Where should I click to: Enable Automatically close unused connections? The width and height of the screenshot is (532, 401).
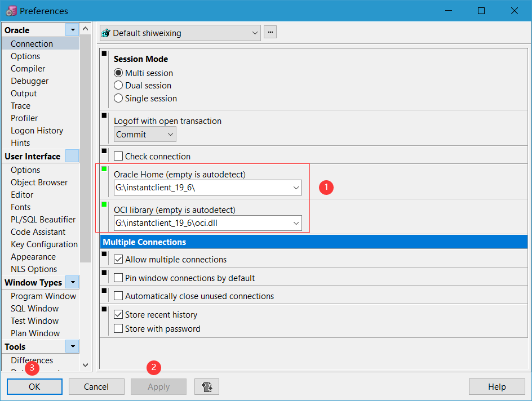pos(118,296)
